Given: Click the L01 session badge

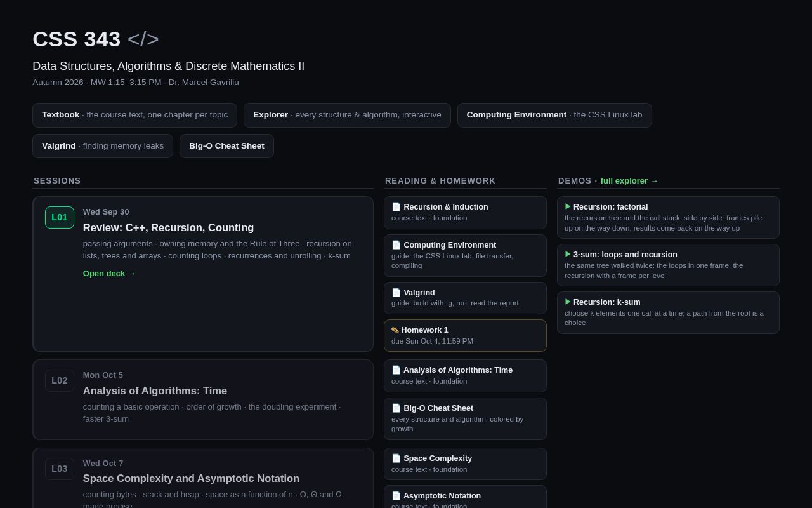Looking at the screenshot, I should tap(60, 217).
